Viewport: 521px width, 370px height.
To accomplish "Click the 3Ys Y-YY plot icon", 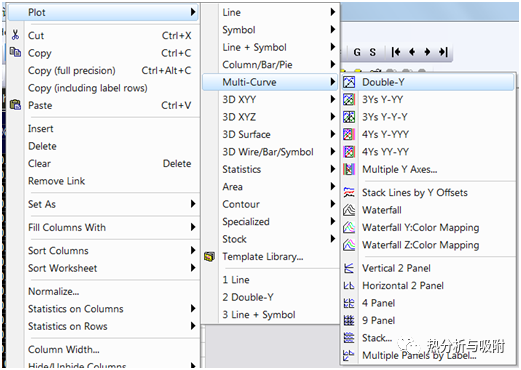I will [349, 99].
